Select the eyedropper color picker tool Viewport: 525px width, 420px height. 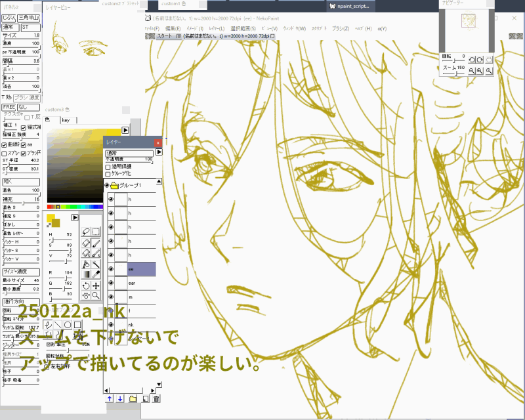(x=96, y=274)
